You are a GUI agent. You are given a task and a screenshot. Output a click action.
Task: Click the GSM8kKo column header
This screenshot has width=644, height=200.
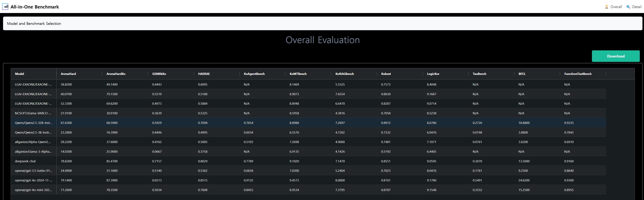pyautogui.click(x=159, y=74)
